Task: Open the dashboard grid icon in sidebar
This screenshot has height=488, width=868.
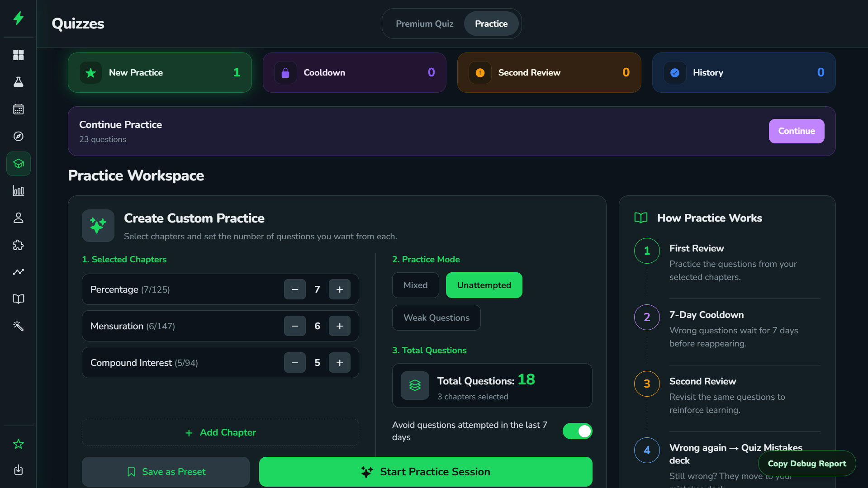Action: [19, 55]
